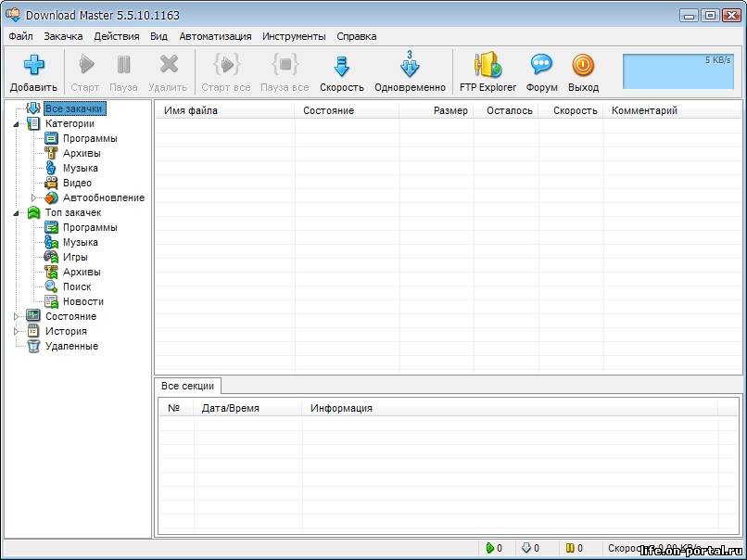Screen dimensions: 747x560
Task: Open the Справка menu
Action: [x=356, y=36]
